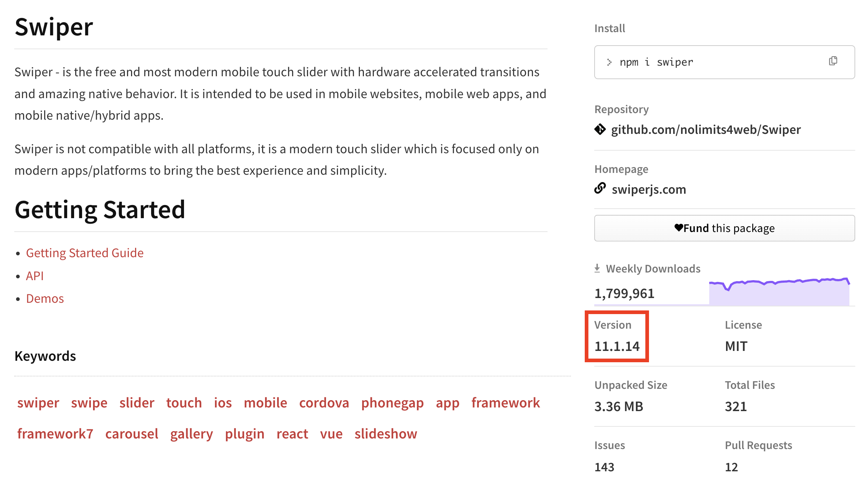Image resolution: width=868 pixels, height=491 pixels.
Task: Click the phonegap keyword tag
Action: click(x=392, y=403)
